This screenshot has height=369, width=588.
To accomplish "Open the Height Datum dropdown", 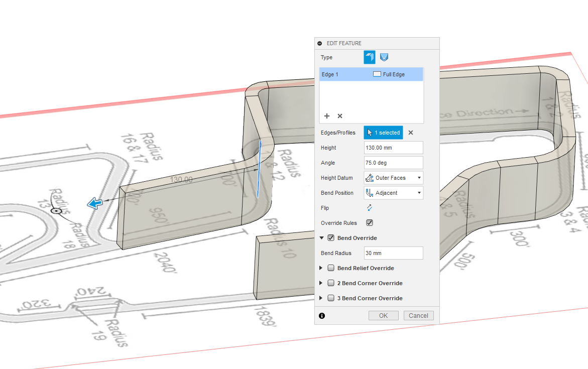I will [x=419, y=177].
